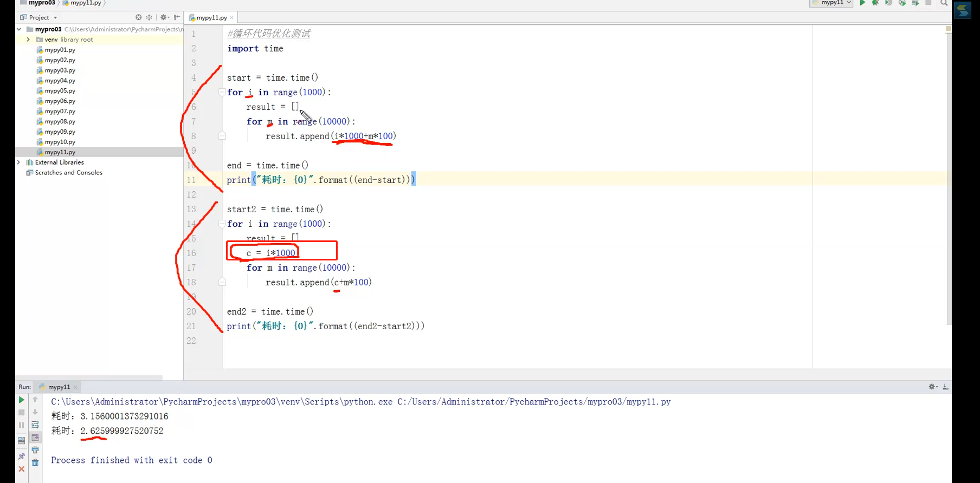The width and height of the screenshot is (980, 483).
Task: Click the fold end marker at line 18
Action: [222, 282]
